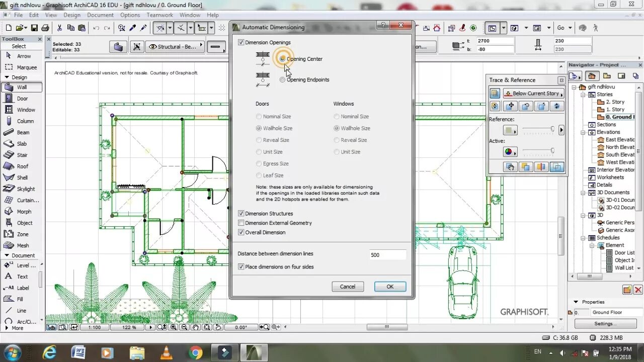Open the Document menu
The width and height of the screenshot is (644, 362).
(100, 15)
